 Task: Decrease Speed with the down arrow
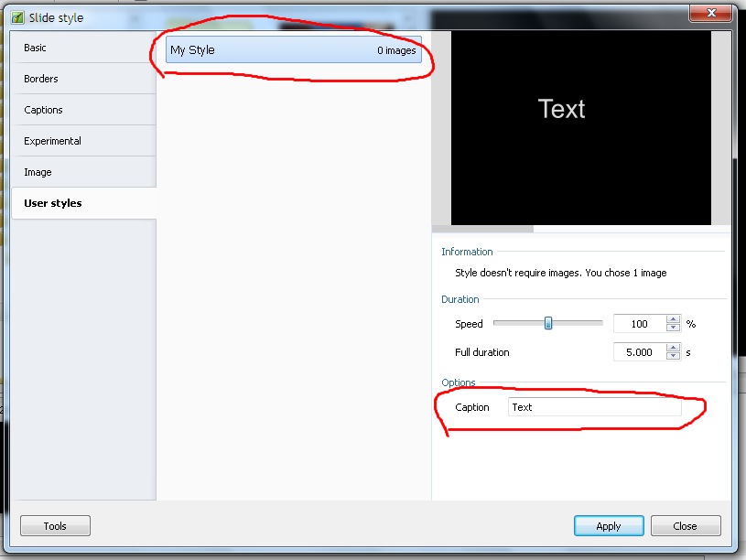674,328
